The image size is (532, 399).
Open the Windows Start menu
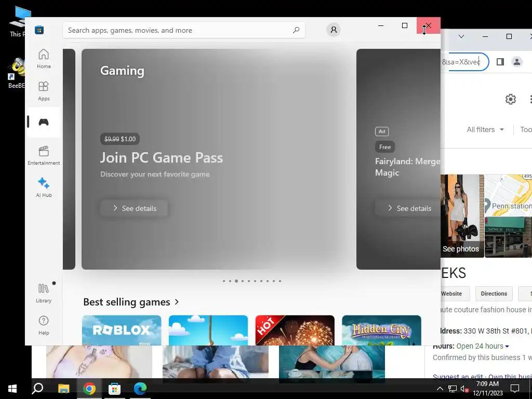pyautogui.click(x=12, y=389)
